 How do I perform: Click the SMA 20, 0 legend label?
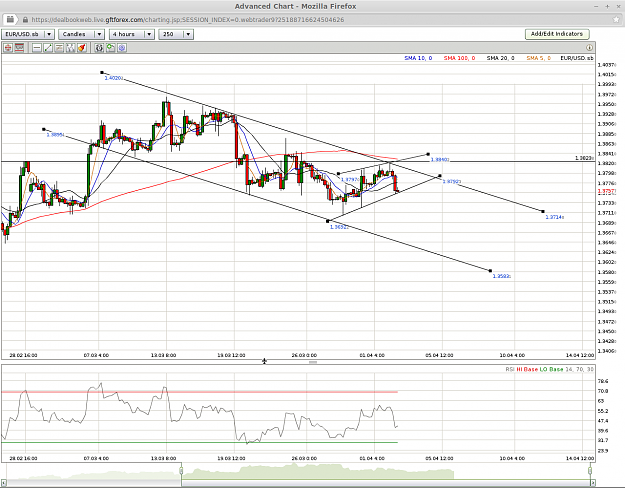(x=500, y=58)
